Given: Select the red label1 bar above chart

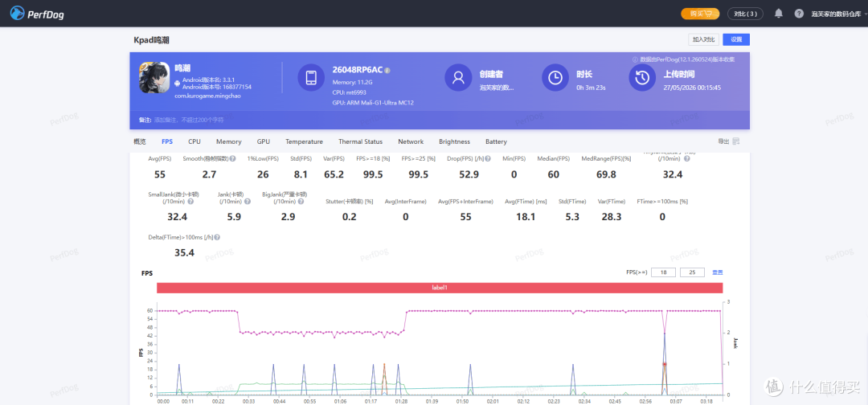Looking at the screenshot, I should click(x=440, y=288).
